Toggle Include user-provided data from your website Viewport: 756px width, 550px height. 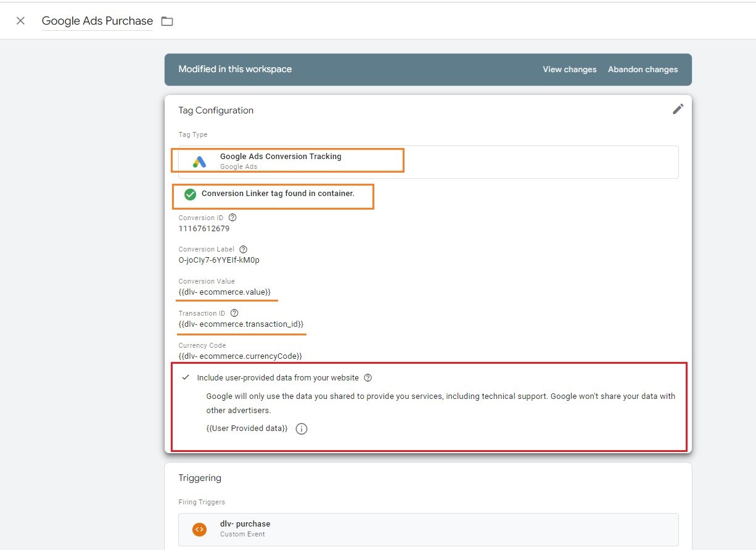pyautogui.click(x=185, y=377)
